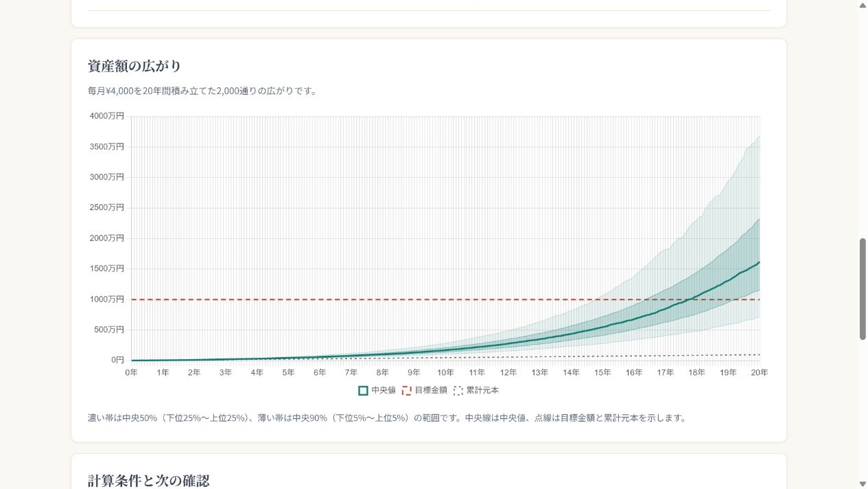Click the 0円 y-axis label
868x489 pixels.
118,360
